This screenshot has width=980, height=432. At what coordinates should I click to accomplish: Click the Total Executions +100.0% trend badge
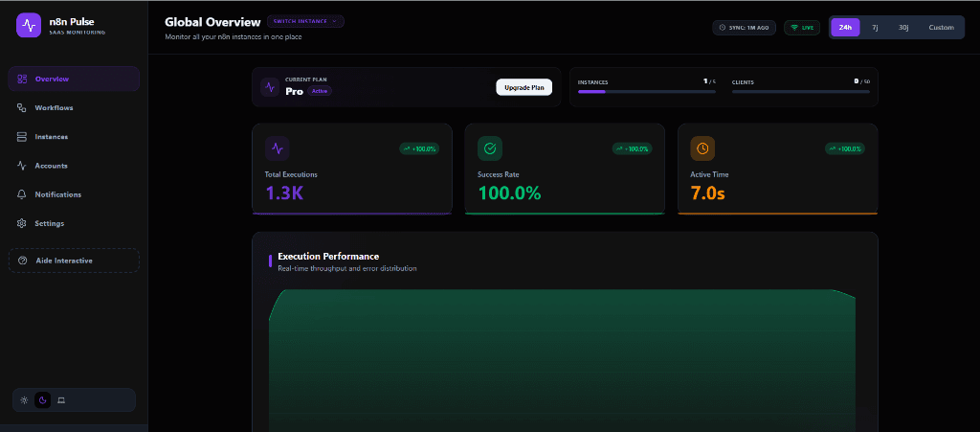point(419,148)
